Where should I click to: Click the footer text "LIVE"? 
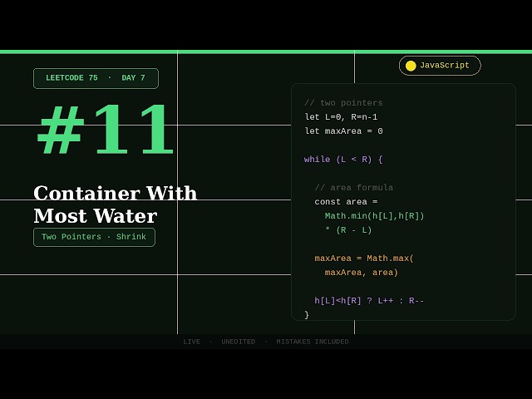(192, 342)
